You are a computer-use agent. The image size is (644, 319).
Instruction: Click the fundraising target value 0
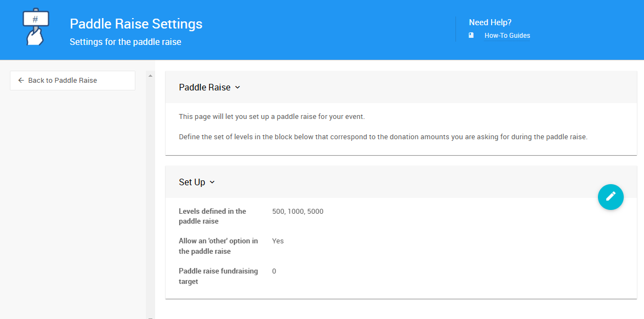point(274,271)
